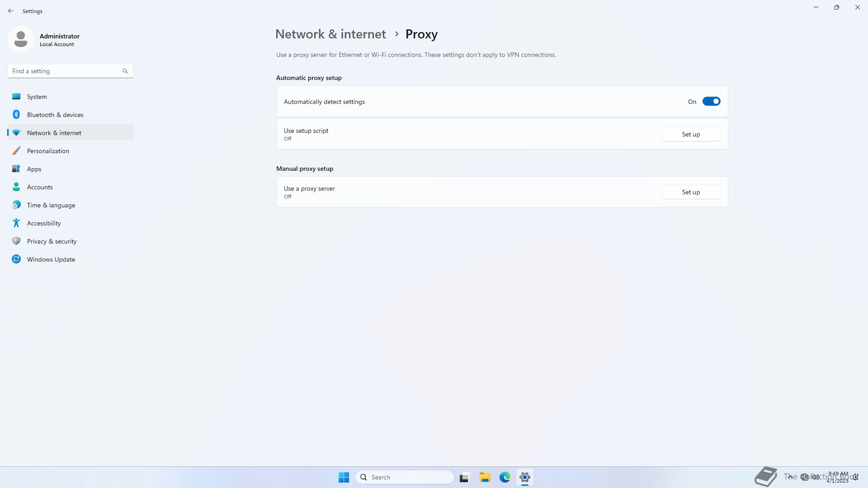This screenshot has height=488, width=868.
Task: Set up a manual proxy server
Action: coord(690,192)
